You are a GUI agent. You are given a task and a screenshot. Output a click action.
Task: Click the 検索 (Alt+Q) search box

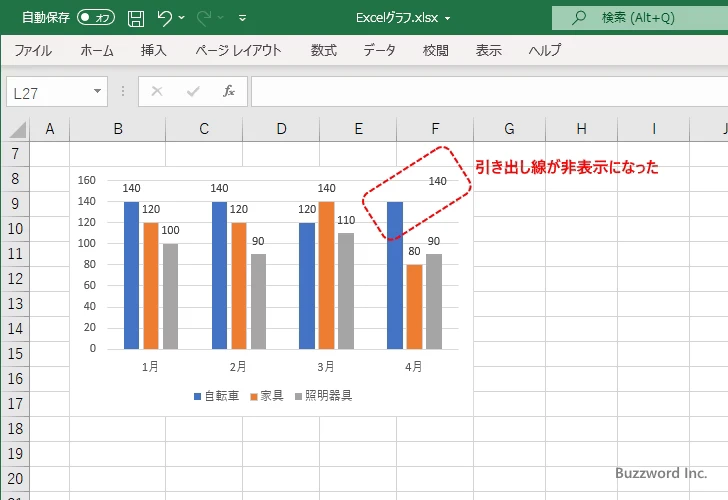pyautogui.click(x=640, y=18)
